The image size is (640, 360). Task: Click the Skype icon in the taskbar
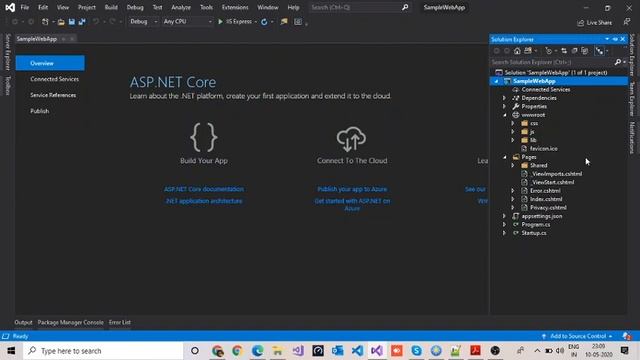pyautogui.click(x=416, y=351)
